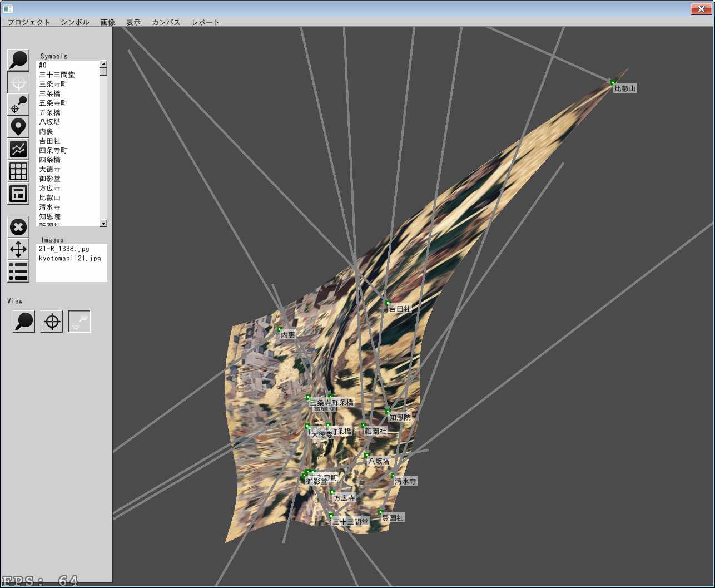This screenshot has width=715, height=588.
Task: Select kyotomap1121.jpg in Images list
Action: [71, 258]
